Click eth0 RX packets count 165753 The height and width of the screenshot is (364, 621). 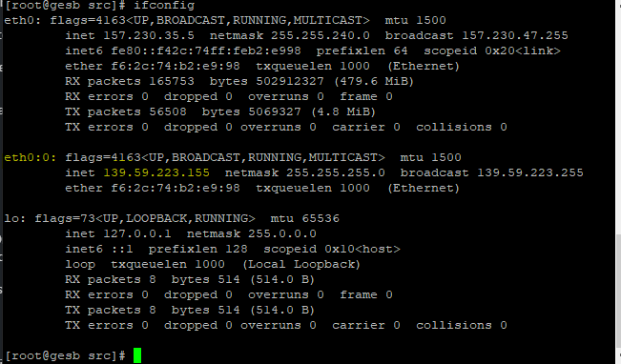pyautogui.click(x=172, y=81)
